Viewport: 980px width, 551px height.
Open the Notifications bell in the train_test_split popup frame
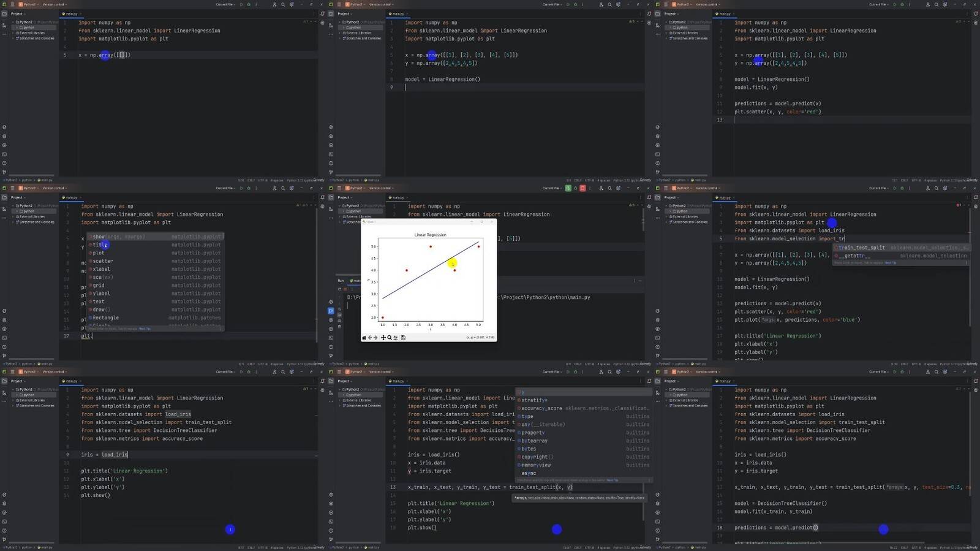coord(976,197)
